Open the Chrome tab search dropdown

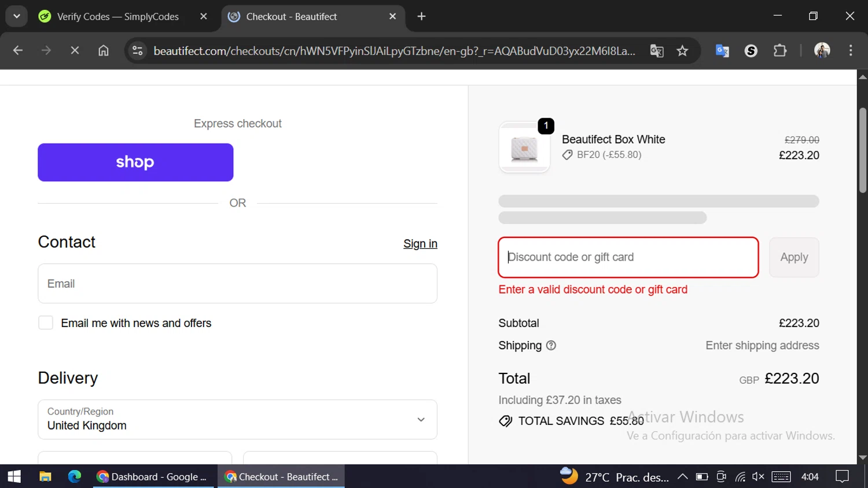16,16
